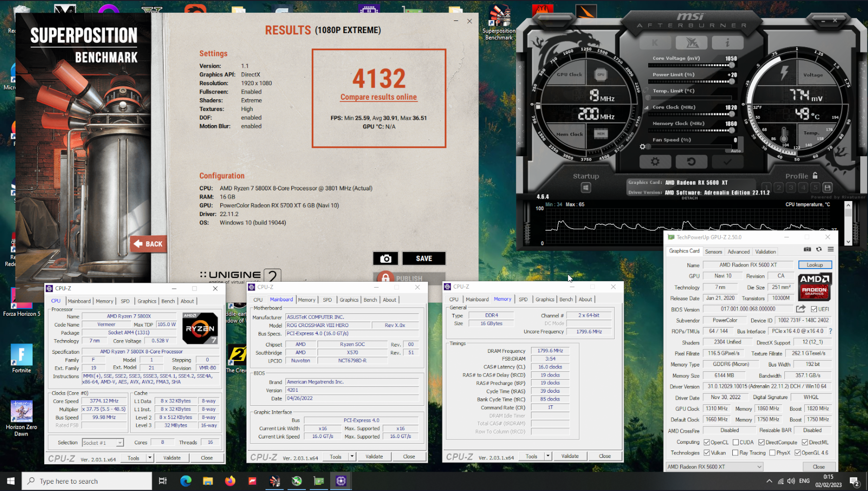868x491 pixels.
Task: Open GPU selector dropdown at GPU-Z bottom
Action: pyautogui.click(x=714, y=467)
